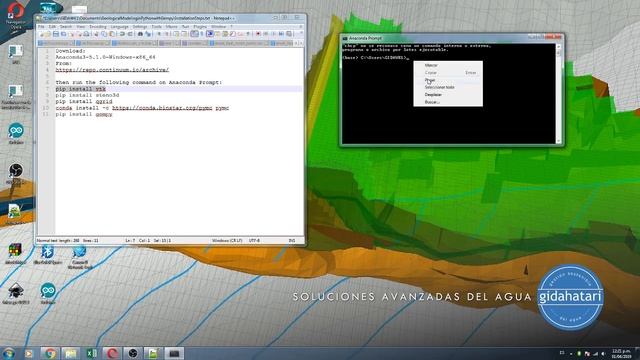Choose Marcar in the prompt context menu
Screen dimensions: 640x360
pyautogui.click(x=448, y=65)
